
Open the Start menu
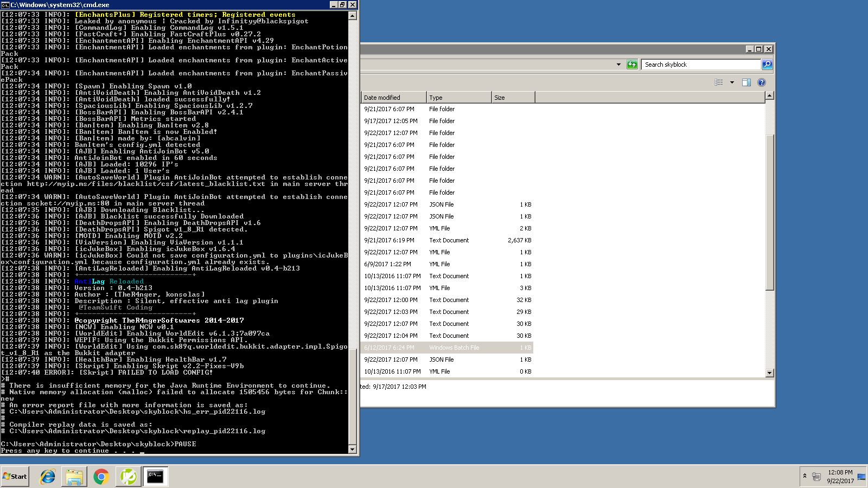point(15,477)
